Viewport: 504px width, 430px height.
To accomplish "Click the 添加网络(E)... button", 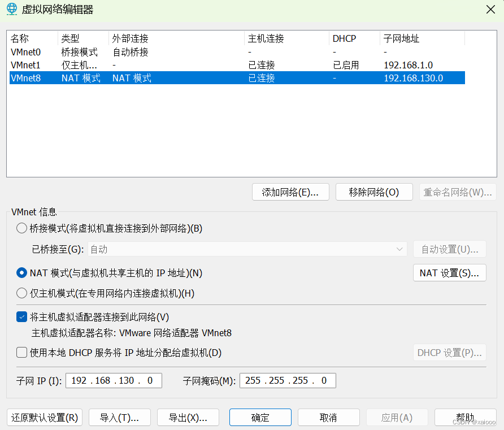I will (x=290, y=192).
